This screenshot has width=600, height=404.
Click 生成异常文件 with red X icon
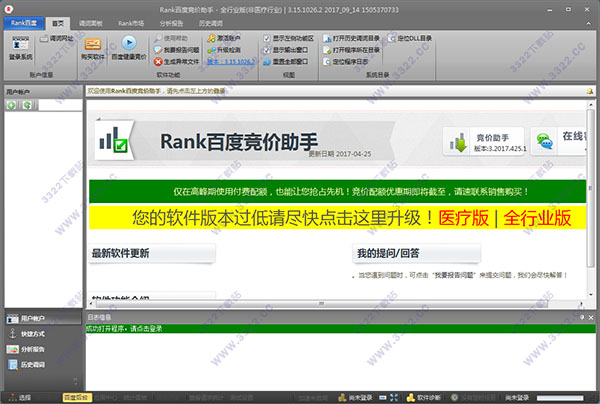177,62
